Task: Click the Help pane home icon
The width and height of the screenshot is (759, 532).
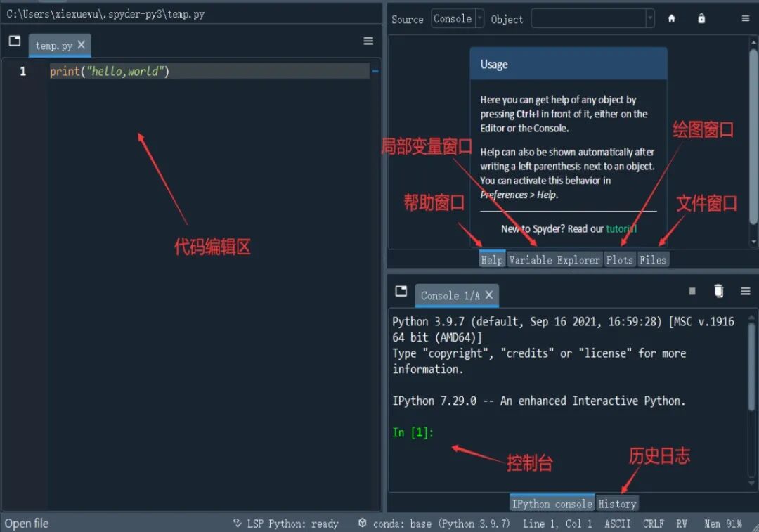Action: [671, 19]
